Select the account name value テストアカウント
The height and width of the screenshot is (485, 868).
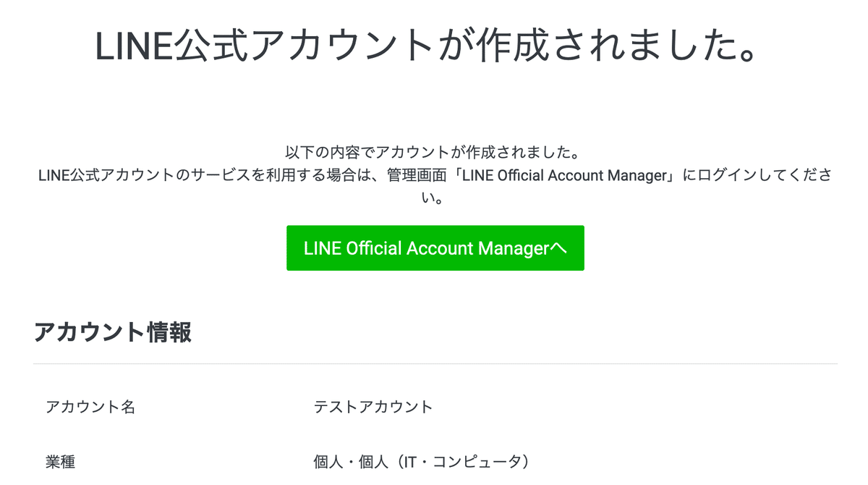[x=373, y=407]
